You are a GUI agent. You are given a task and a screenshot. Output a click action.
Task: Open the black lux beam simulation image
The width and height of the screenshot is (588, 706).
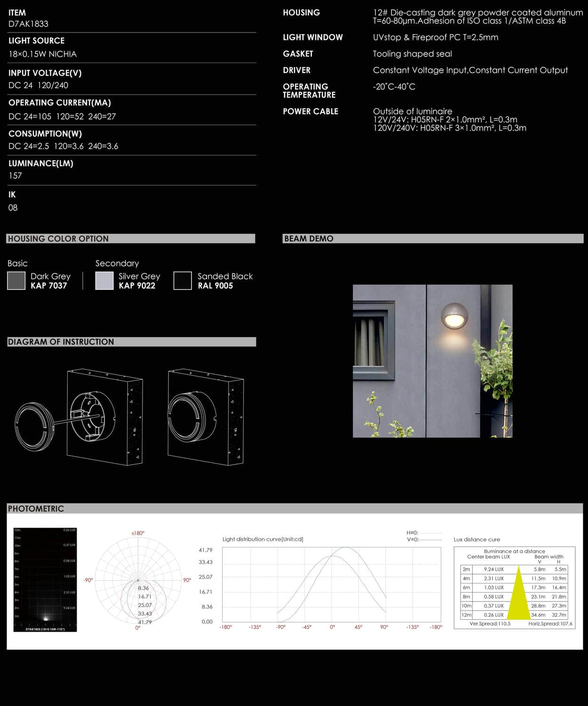tap(45, 579)
